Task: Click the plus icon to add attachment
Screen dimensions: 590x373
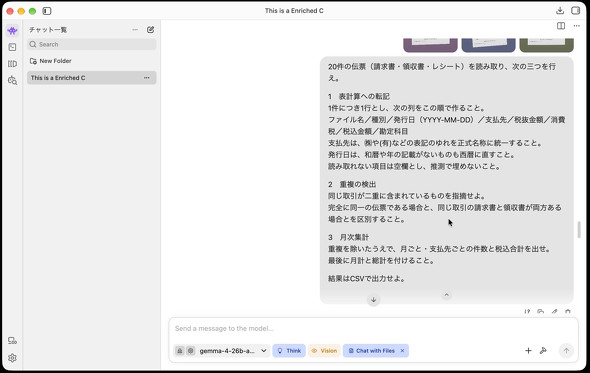Action: [528, 351]
